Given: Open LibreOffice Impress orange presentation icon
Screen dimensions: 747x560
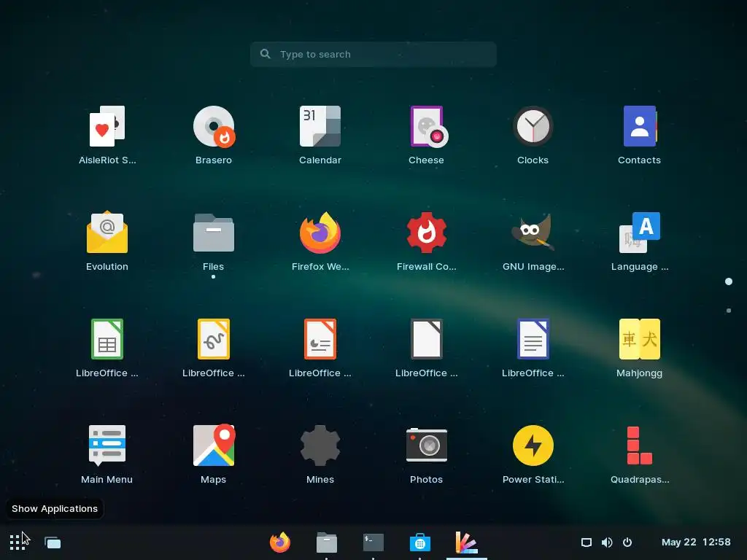Looking at the screenshot, I should click(320, 348).
